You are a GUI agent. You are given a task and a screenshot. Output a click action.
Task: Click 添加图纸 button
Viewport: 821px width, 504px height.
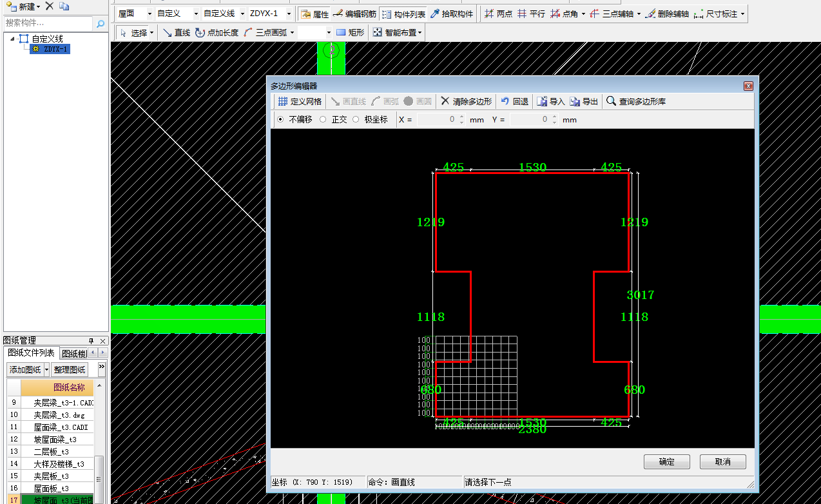25,370
